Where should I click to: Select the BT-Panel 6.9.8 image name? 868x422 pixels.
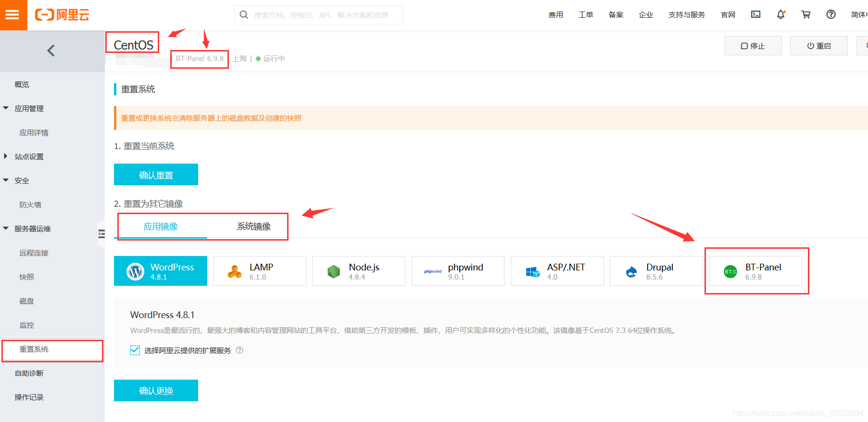[x=763, y=267]
